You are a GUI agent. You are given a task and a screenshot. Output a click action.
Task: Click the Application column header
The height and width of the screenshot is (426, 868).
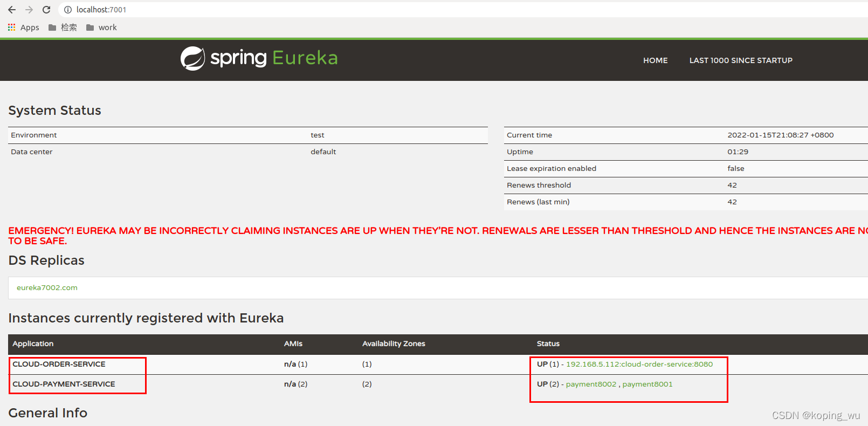point(33,344)
